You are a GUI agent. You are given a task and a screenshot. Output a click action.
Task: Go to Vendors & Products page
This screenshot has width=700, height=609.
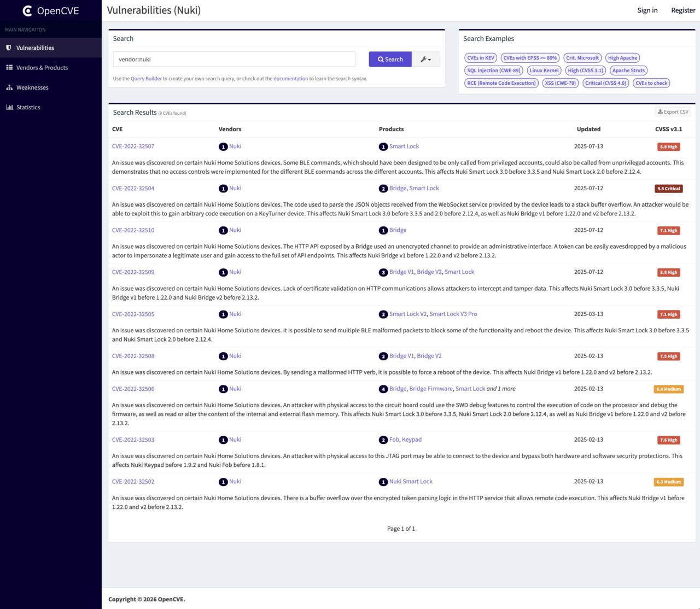[x=42, y=68]
